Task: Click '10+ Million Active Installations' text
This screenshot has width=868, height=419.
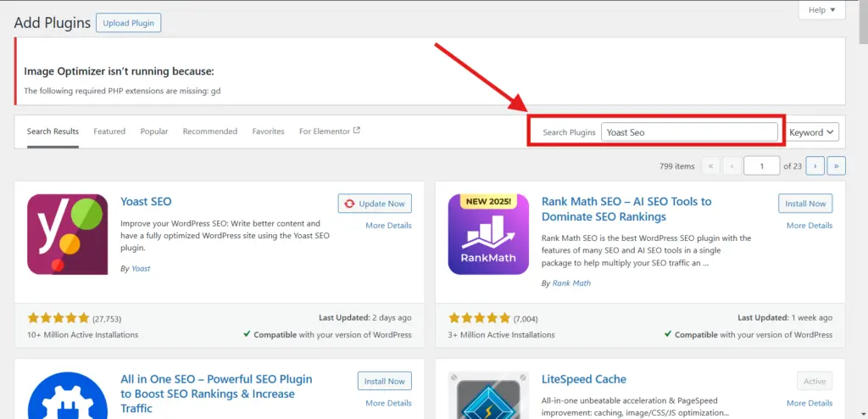Action: (83, 335)
